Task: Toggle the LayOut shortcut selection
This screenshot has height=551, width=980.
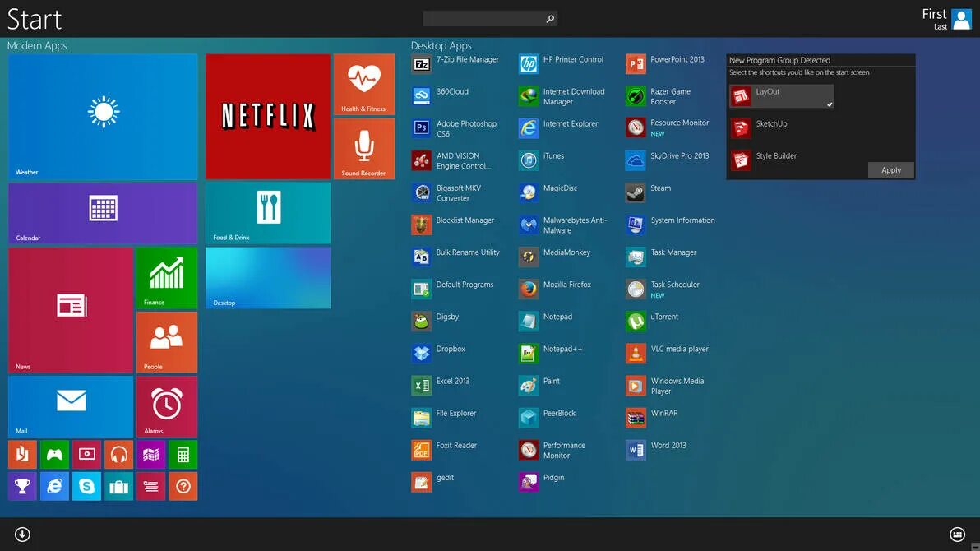Action: [x=781, y=96]
